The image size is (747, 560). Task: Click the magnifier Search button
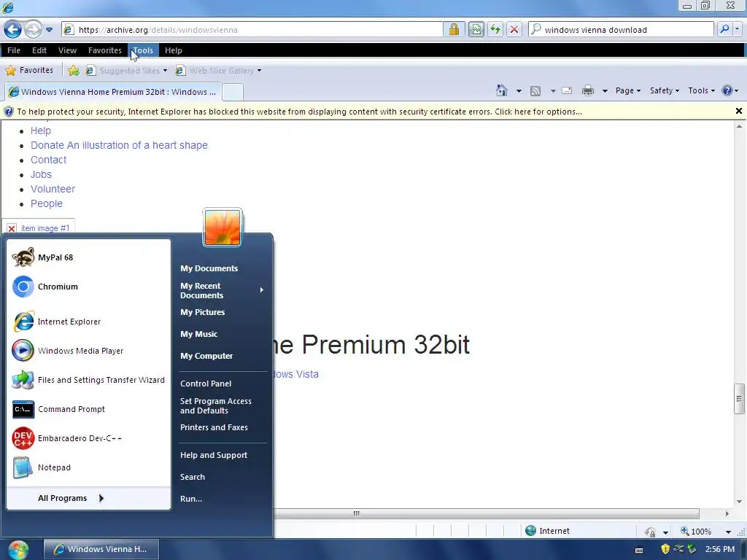coord(724,29)
